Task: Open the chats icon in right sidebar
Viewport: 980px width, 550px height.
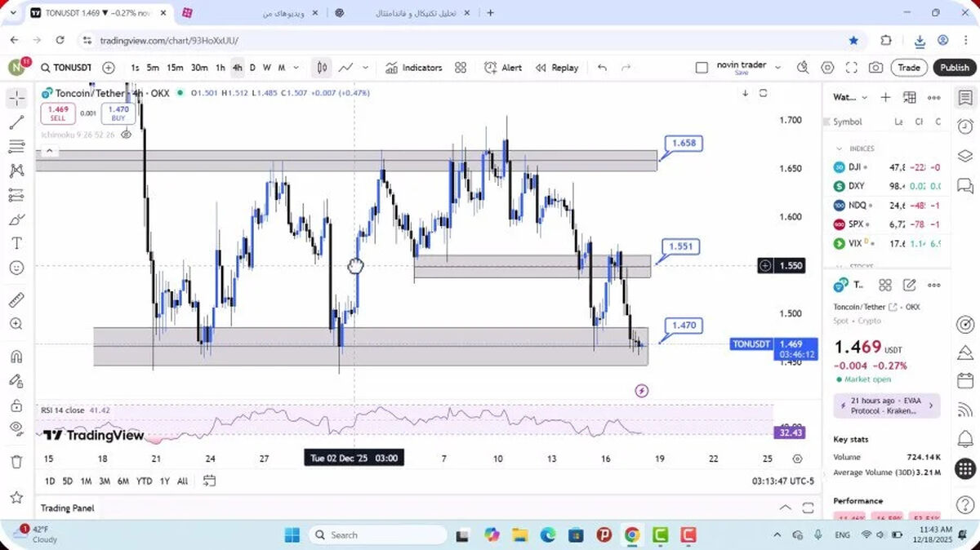Action: (964, 186)
